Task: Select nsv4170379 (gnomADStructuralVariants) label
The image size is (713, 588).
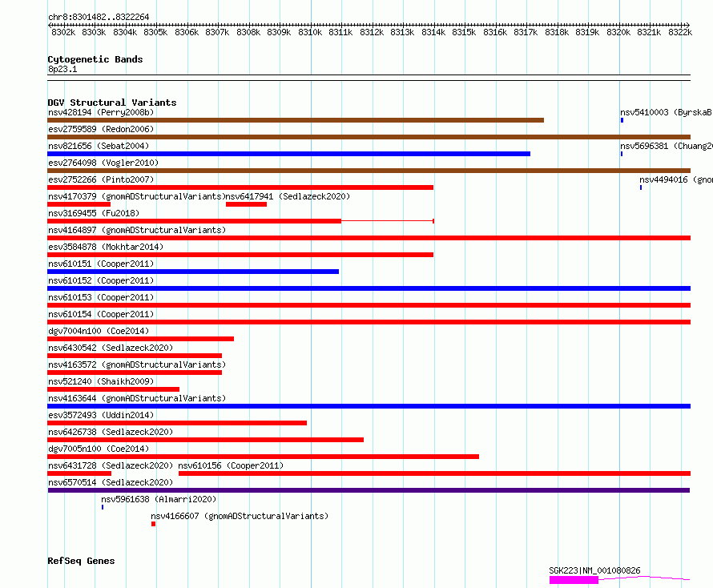Action: coord(137,196)
